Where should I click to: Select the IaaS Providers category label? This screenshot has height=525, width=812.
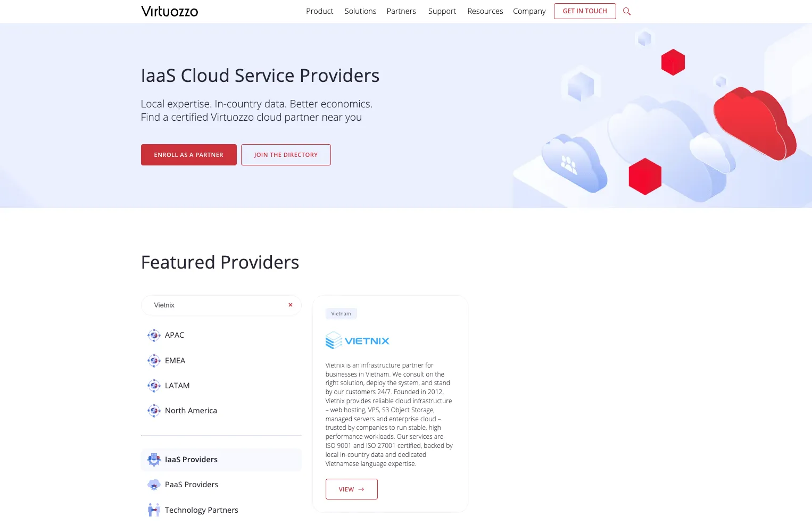point(191,460)
